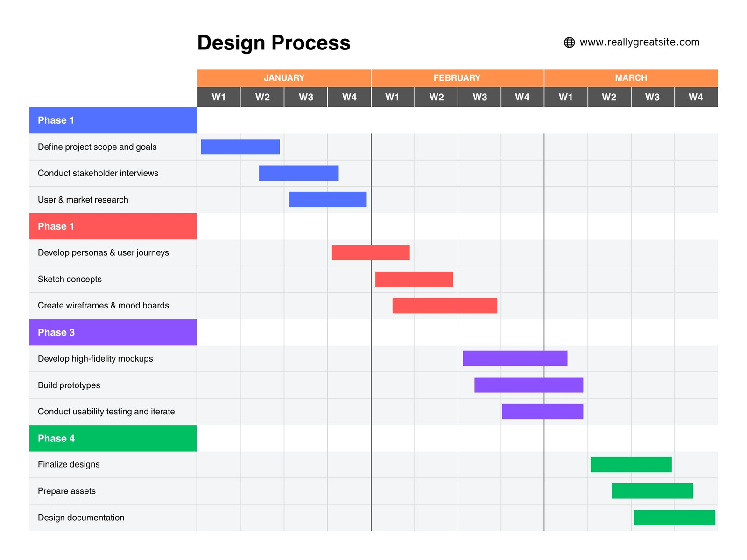
Task: Click the green Phase 4 header
Action: [113, 438]
